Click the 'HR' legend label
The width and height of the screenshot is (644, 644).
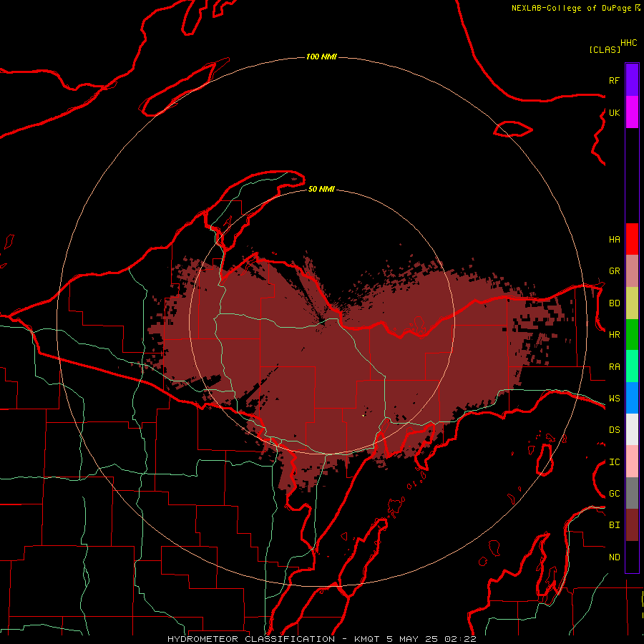pyautogui.click(x=614, y=335)
